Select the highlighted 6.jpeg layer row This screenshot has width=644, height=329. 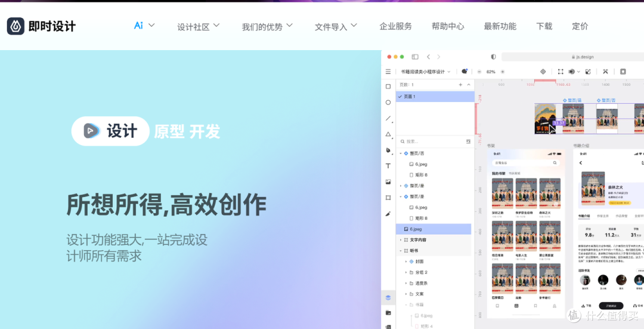434,229
